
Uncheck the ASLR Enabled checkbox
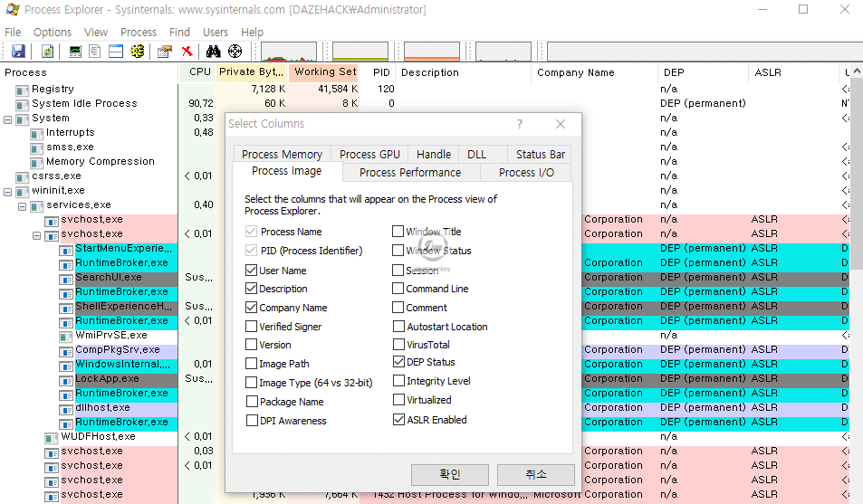point(399,420)
